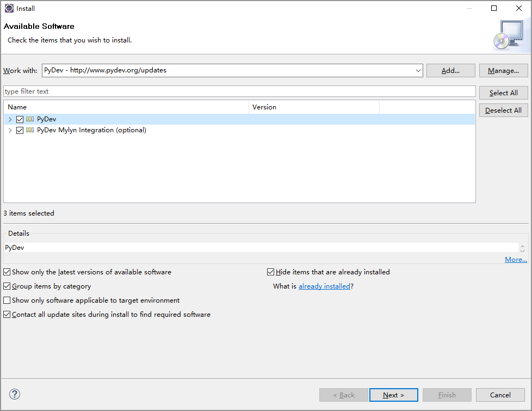Click the type filter text field
The width and height of the screenshot is (532, 411).
click(239, 91)
